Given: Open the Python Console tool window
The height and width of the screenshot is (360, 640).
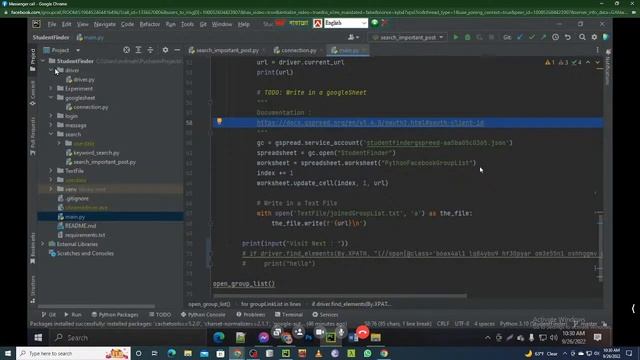Looking at the screenshot, I should click(x=203, y=315).
